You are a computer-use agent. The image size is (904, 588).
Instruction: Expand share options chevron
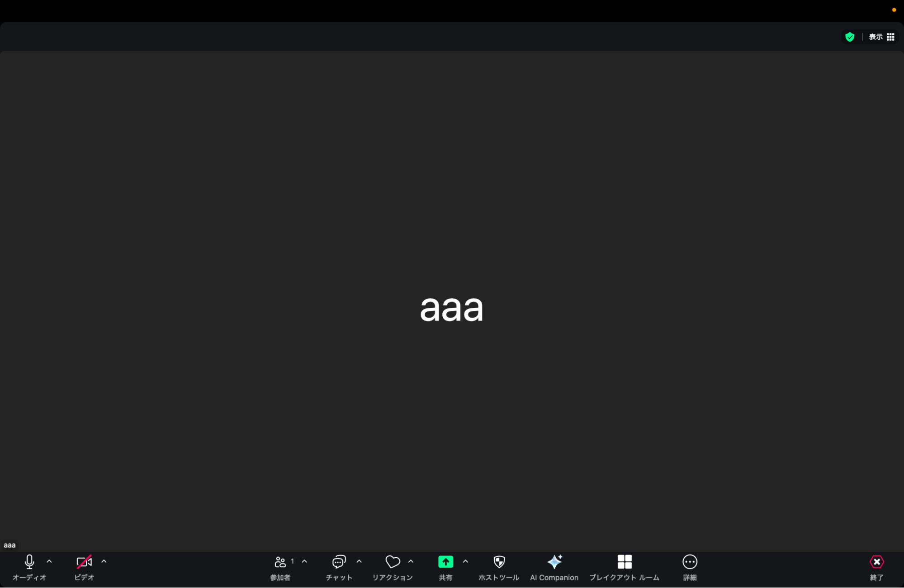(x=465, y=561)
